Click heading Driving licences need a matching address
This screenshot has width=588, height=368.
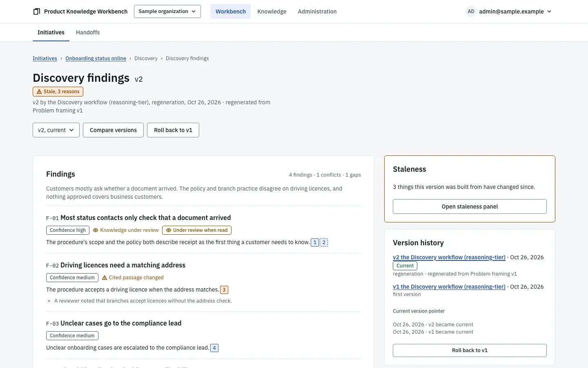pyautogui.click(x=123, y=265)
